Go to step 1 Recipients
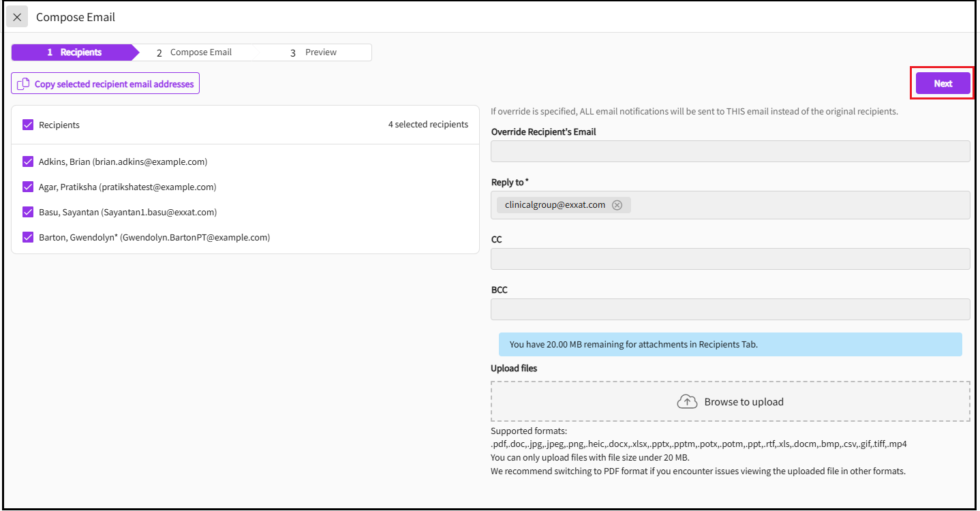 tap(74, 52)
